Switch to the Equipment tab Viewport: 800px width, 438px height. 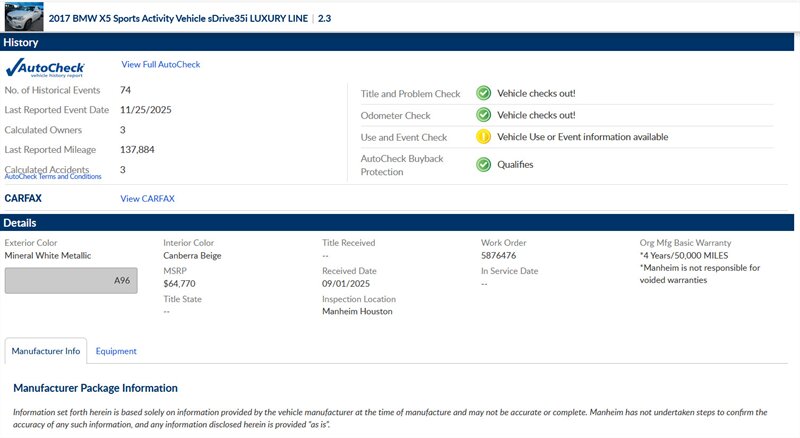(116, 351)
